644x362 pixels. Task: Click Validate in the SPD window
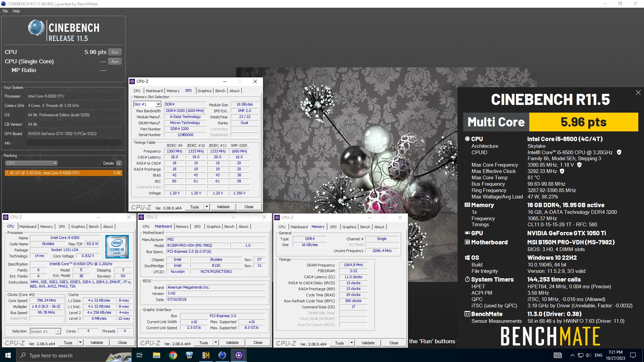tap(223, 207)
